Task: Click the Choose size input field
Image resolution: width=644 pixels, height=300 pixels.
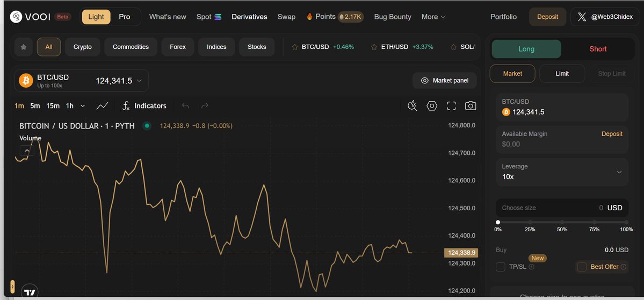Action: click(562, 208)
